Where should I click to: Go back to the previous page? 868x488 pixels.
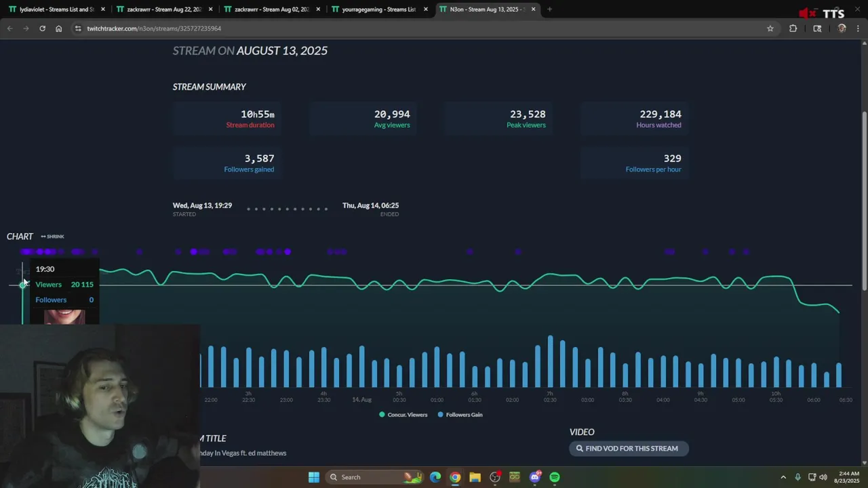[x=9, y=28]
